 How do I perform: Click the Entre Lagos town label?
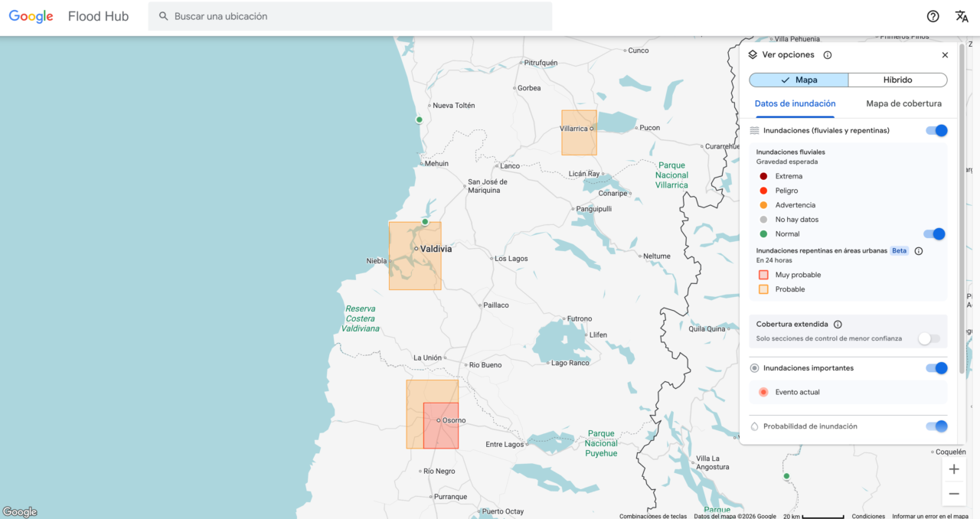[505, 445]
